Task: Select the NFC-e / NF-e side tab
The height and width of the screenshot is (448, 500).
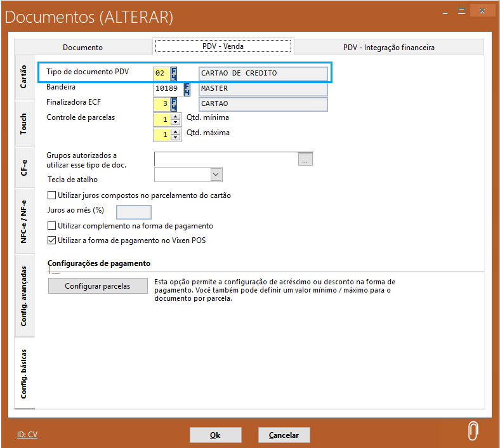Action: [24, 221]
